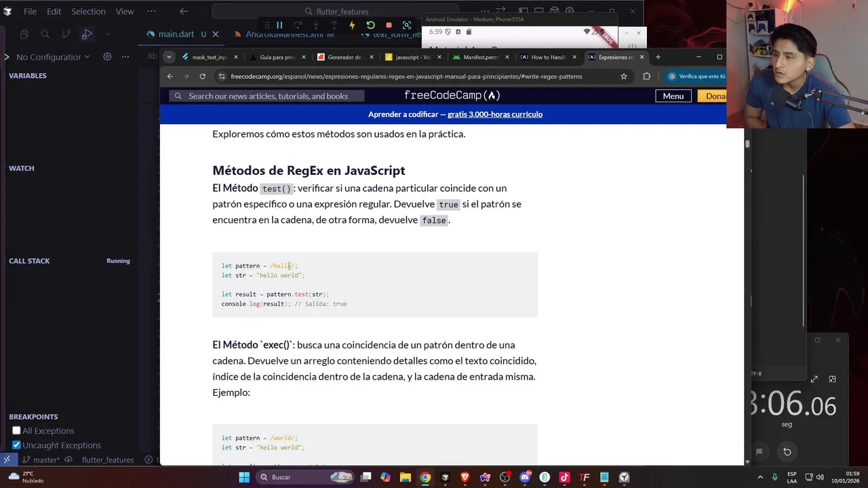Open the Search icon in VS Code activity bar
This screenshot has width=868, height=488.
[45, 34]
